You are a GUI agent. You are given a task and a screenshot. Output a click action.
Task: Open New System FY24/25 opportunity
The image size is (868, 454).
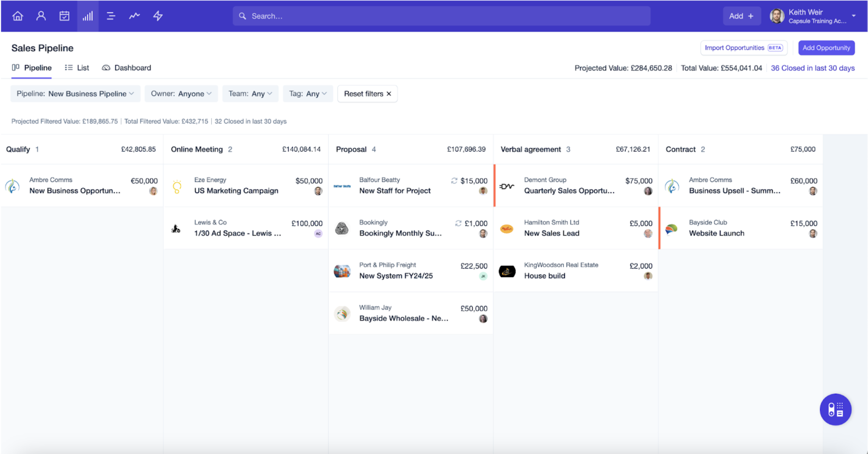tap(411, 271)
